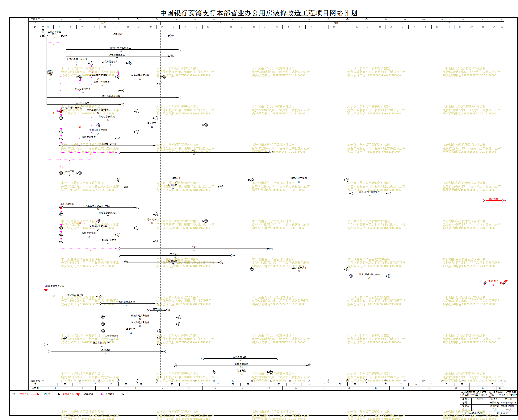
Task: Click the 弱电机房布管 task label
Action: click(82, 103)
